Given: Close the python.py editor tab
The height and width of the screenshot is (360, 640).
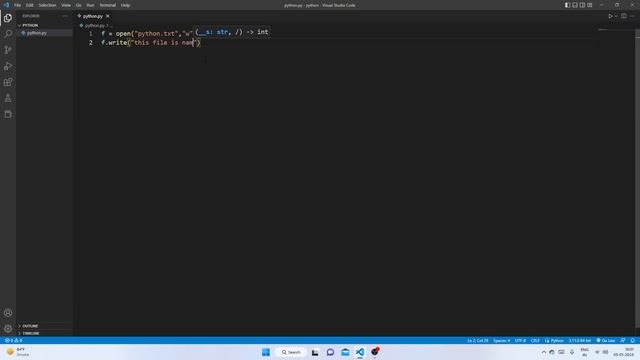Looking at the screenshot, I should point(108,16).
